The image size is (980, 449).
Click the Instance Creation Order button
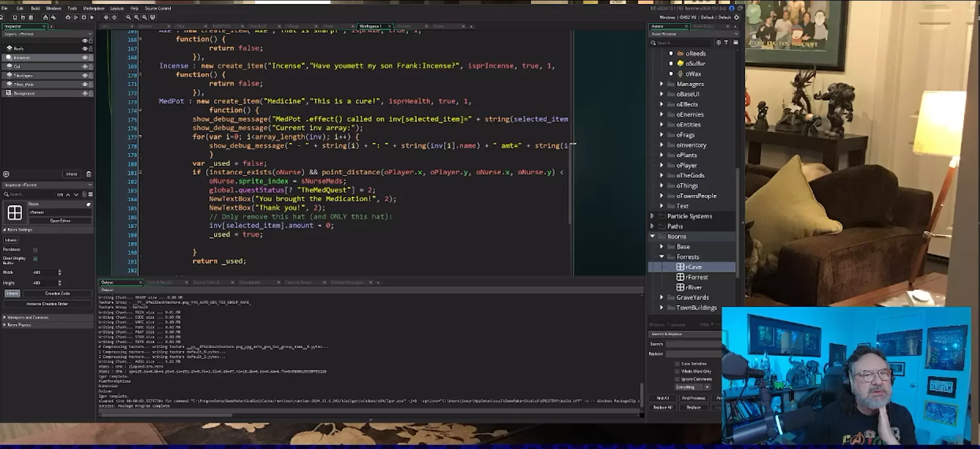47,304
